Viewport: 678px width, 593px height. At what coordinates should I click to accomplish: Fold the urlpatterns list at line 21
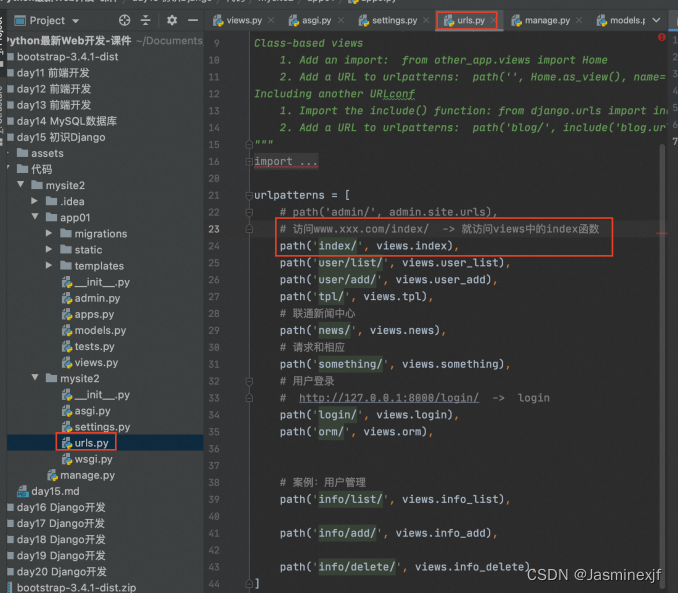(249, 196)
